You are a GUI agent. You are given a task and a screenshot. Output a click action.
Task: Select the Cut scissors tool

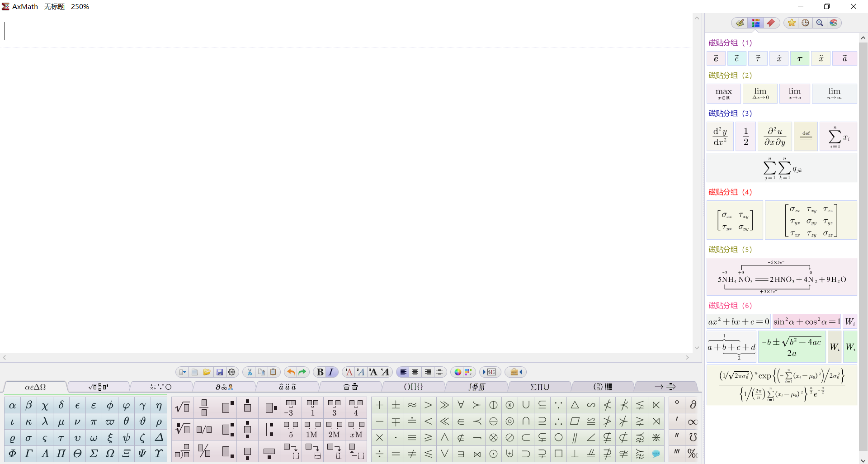point(249,372)
